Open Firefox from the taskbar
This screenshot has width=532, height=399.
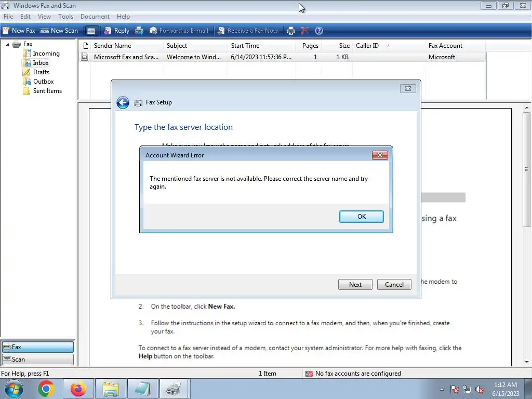[78, 389]
